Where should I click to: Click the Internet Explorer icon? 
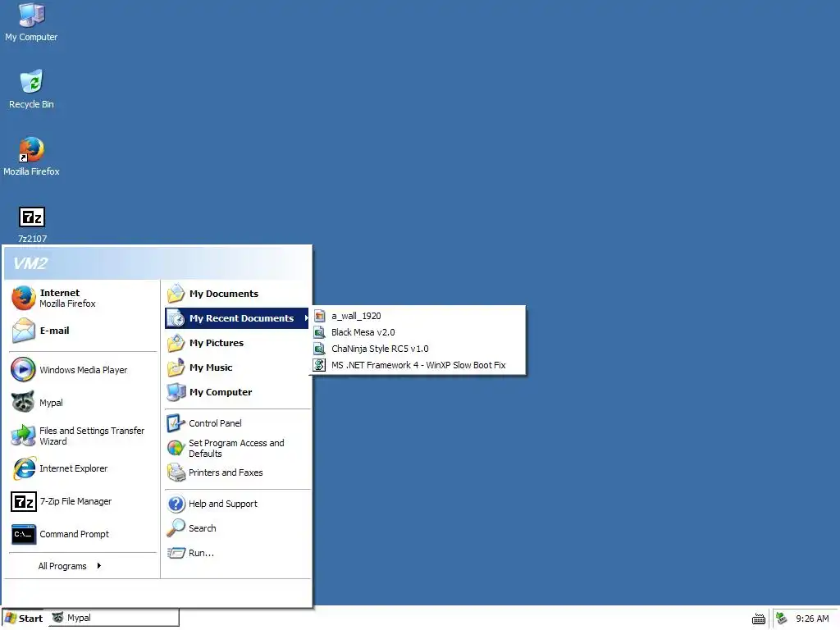[x=24, y=468]
